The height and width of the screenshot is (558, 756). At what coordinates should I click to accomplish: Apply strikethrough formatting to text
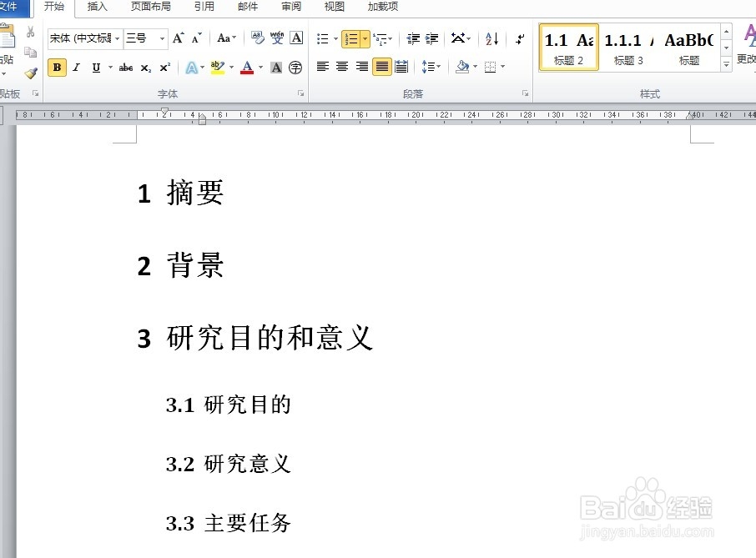click(x=126, y=67)
